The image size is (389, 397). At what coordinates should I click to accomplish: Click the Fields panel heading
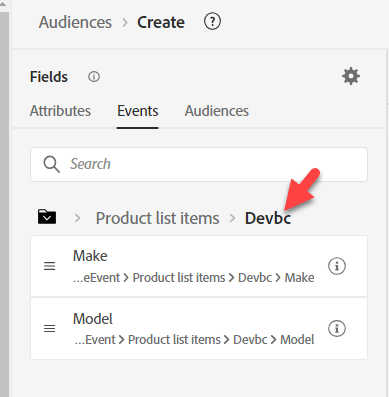[x=49, y=77]
